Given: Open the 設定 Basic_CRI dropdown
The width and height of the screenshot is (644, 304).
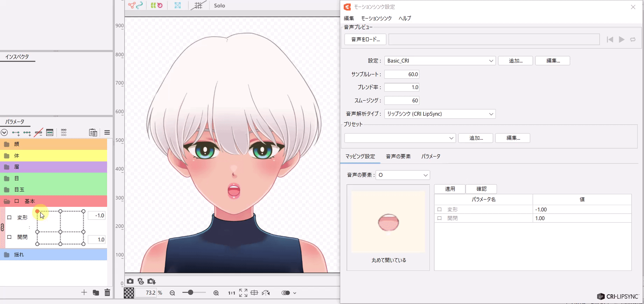Looking at the screenshot, I should 440,61.
